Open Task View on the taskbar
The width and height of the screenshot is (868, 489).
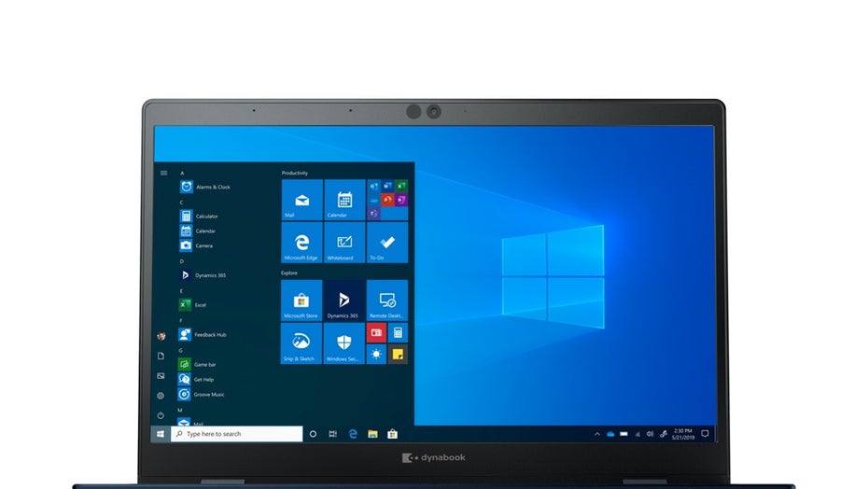coord(333,434)
